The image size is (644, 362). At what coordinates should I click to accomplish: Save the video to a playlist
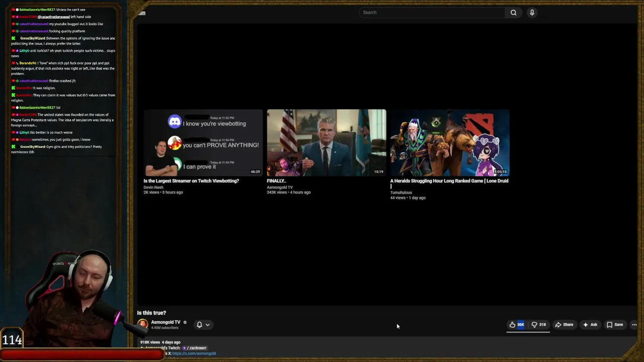(615, 325)
